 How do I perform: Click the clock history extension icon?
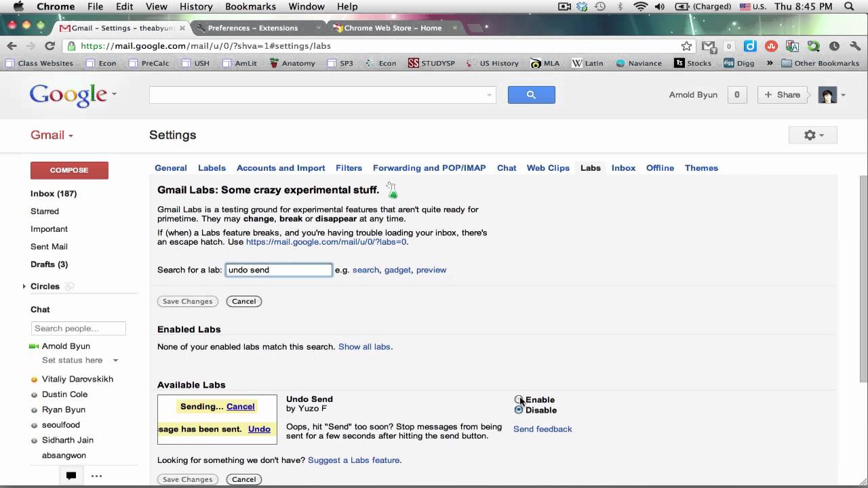[834, 46]
